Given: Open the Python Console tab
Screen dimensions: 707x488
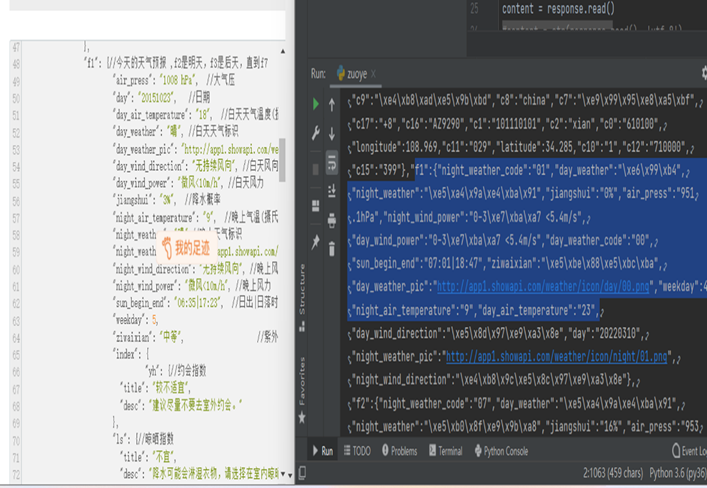Looking at the screenshot, I should point(501,451).
